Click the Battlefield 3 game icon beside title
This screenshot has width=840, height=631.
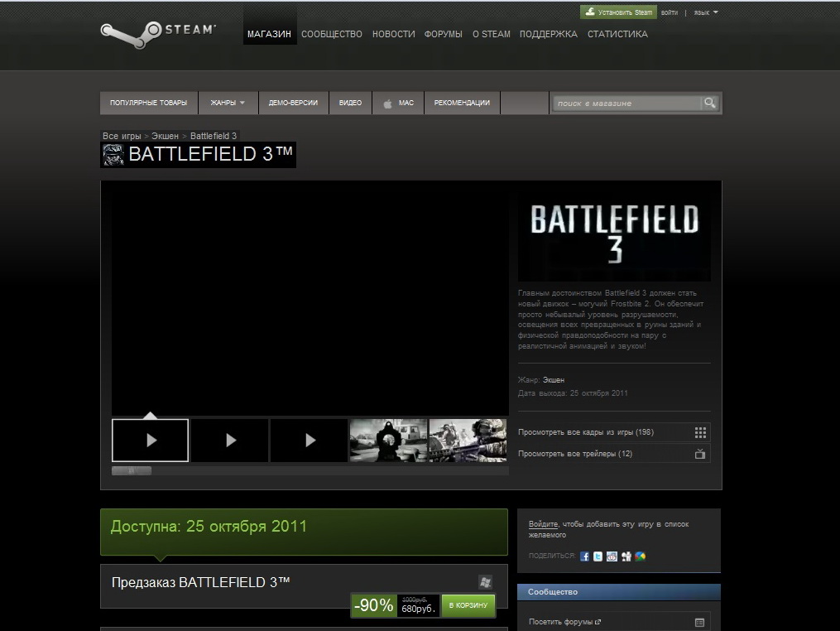[x=113, y=155]
